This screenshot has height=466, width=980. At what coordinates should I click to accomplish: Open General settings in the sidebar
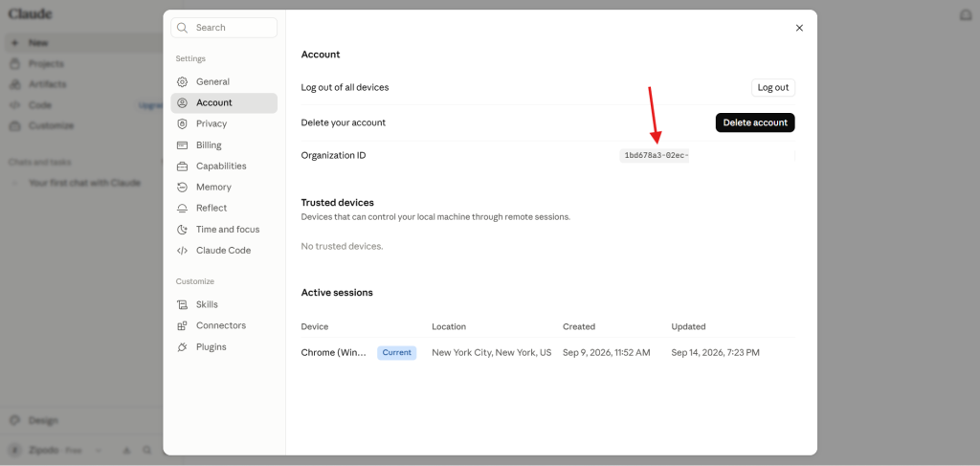point(224,82)
